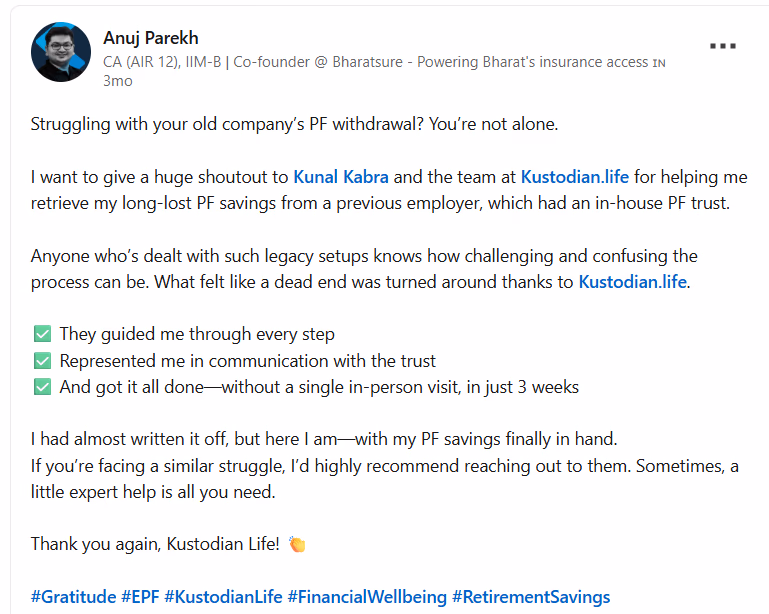
Task: Click the 'Struggling with your old company's PF' line
Action: tap(294, 125)
